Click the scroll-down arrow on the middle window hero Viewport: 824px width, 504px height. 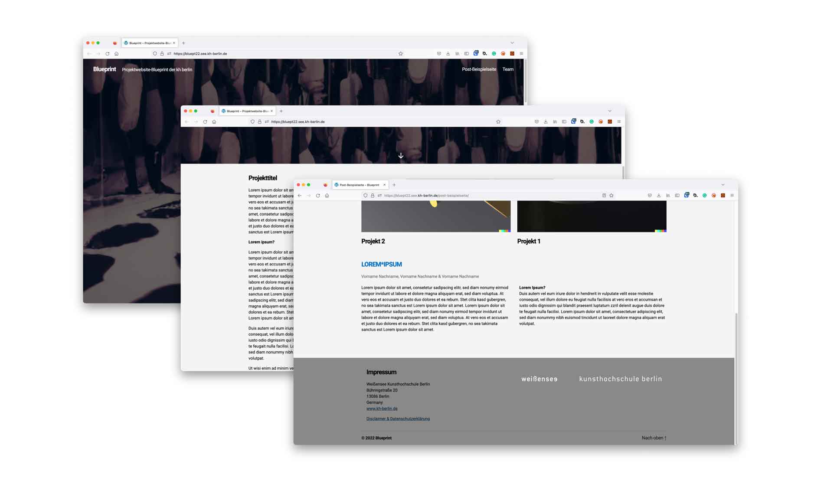coord(401,156)
